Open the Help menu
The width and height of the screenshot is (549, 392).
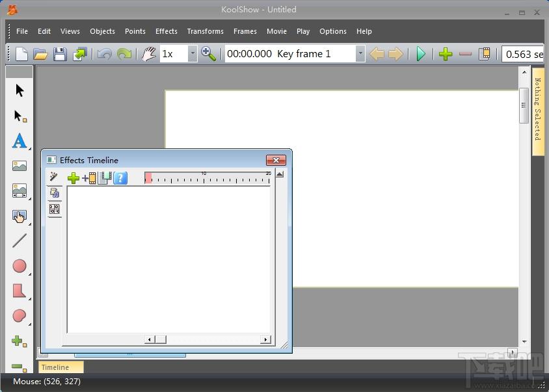pyautogui.click(x=364, y=31)
